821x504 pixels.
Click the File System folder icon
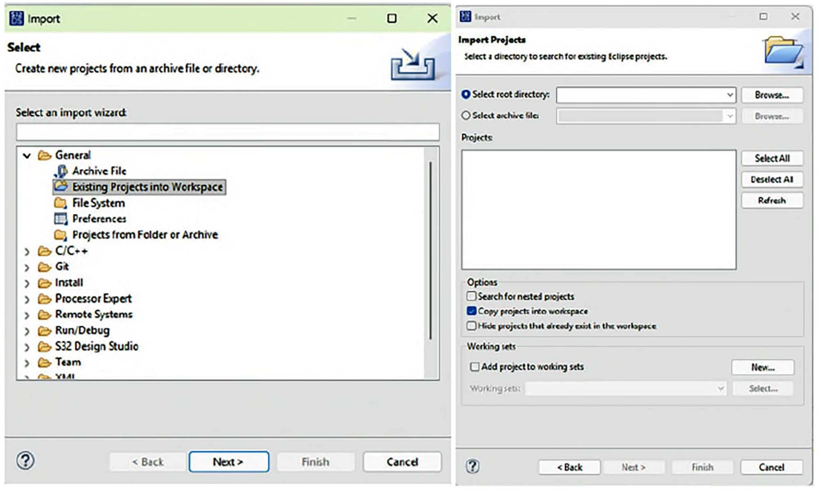point(61,203)
